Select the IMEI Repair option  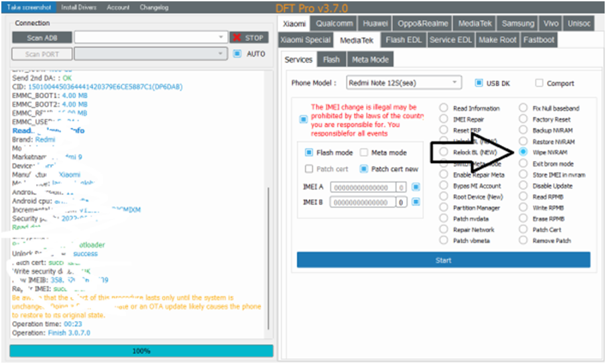click(444, 119)
